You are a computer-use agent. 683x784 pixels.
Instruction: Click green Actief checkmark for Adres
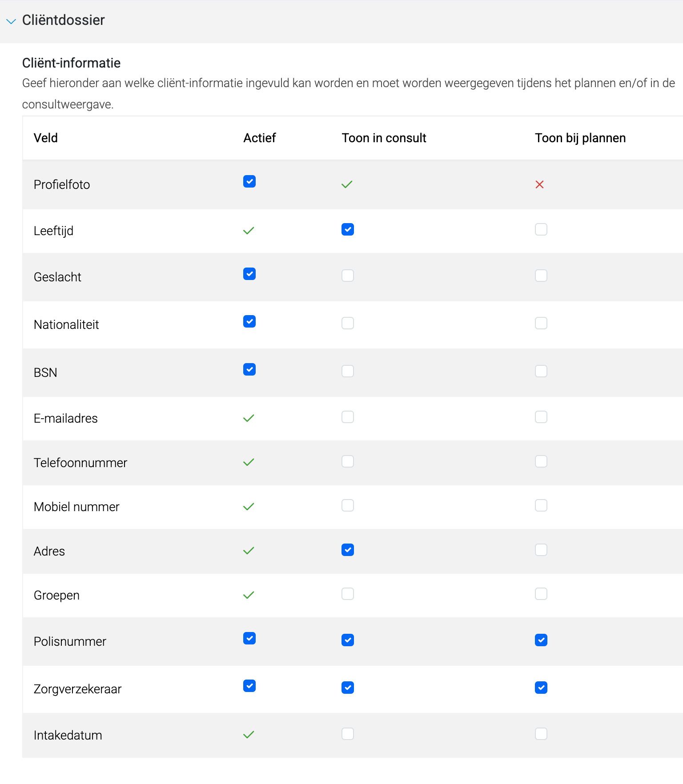[249, 551]
